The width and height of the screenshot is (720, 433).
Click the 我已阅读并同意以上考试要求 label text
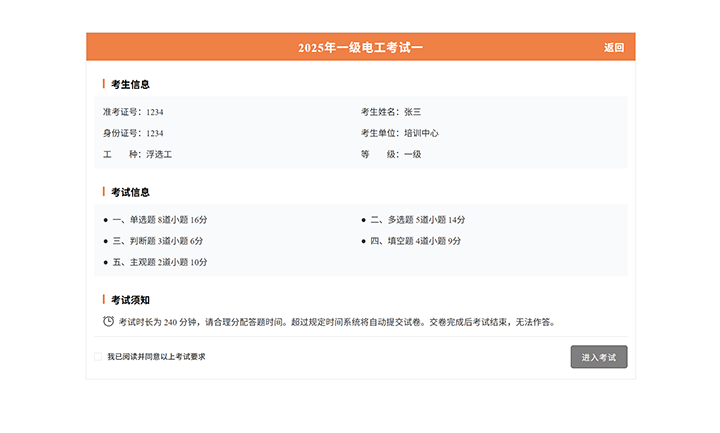click(x=156, y=357)
